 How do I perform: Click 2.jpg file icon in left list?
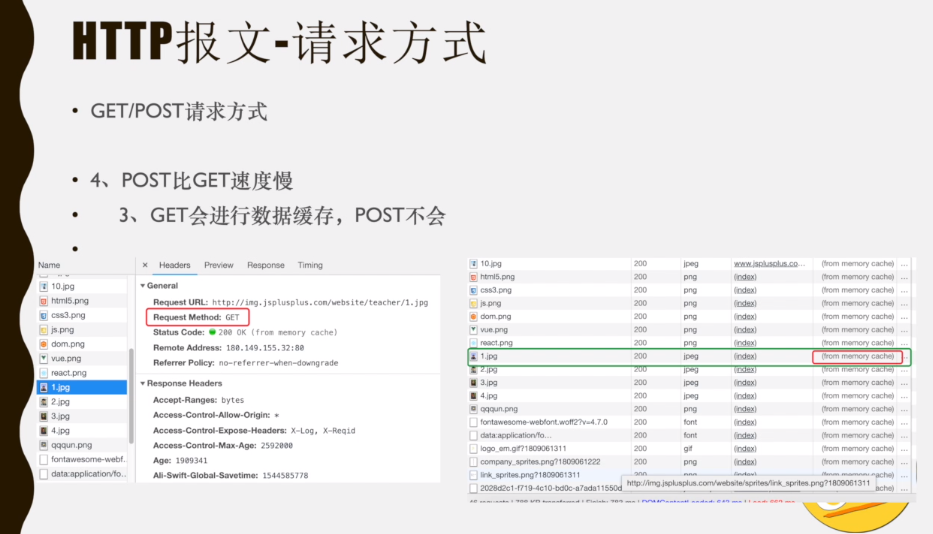click(x=43, y=402)
